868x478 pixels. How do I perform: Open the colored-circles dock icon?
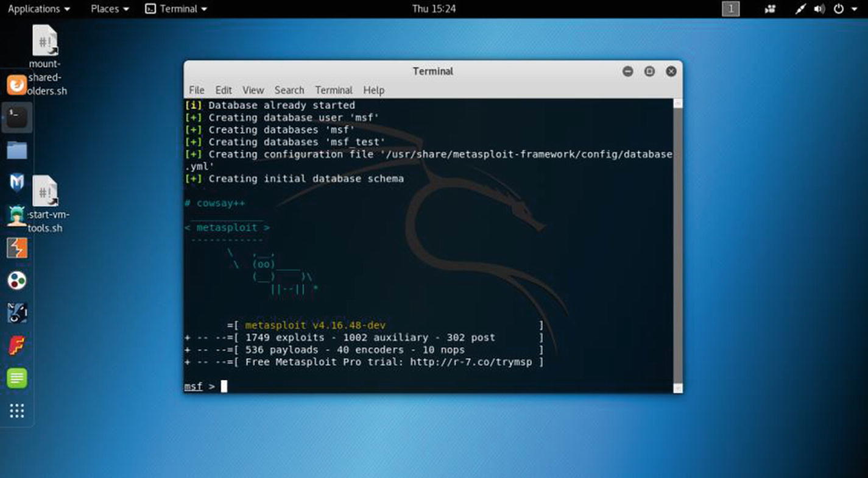click(x=16, y=280)
